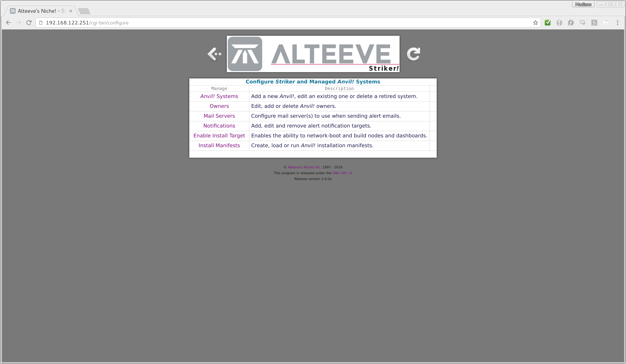
Task: Click description 'Add a new Anvil!, edit an existing one'
Action: pos(334,96)
